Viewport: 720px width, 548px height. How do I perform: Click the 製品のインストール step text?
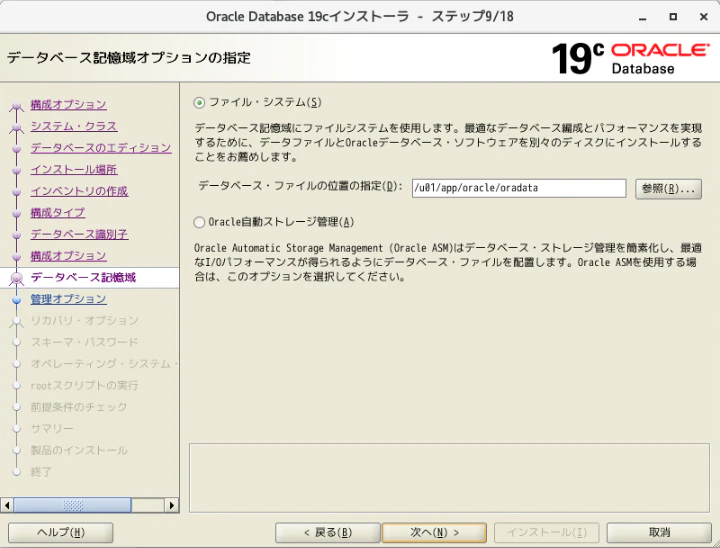click(x=79, y=450)
